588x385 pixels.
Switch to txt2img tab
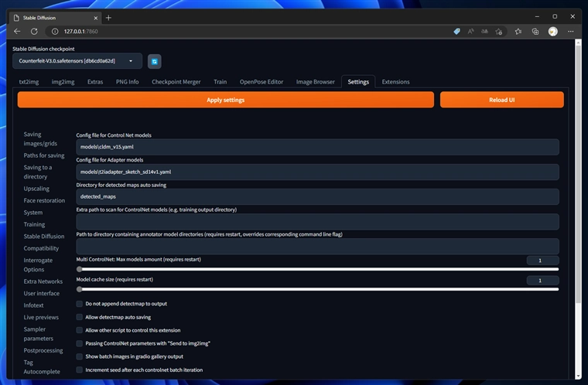point(29,82)
